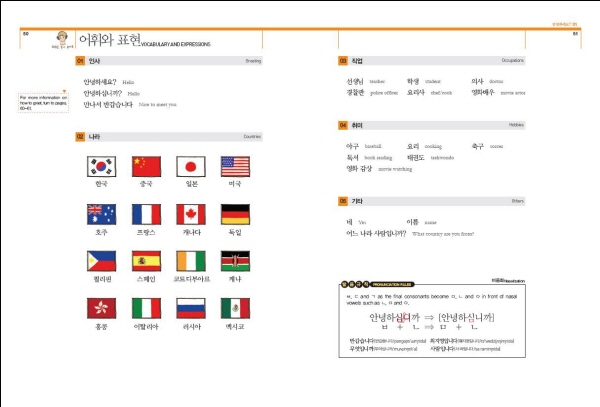Image resolution: width=600 pixels, height=407 pixels.
Task: Select the Mexico flag
Action: pyautogui.click(x=235, y=308)
